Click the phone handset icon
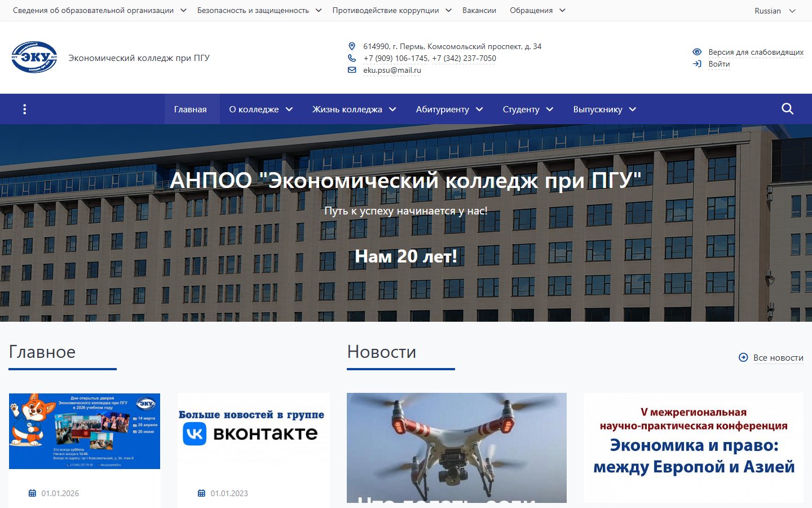This screenshot has height=508, width=812. tap(352, 58)
